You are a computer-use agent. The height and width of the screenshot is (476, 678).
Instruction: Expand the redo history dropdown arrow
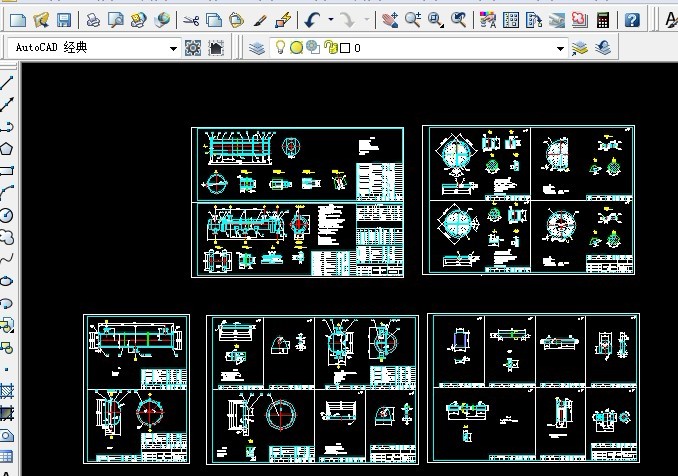pyautogui.click(x=366, y=19)
